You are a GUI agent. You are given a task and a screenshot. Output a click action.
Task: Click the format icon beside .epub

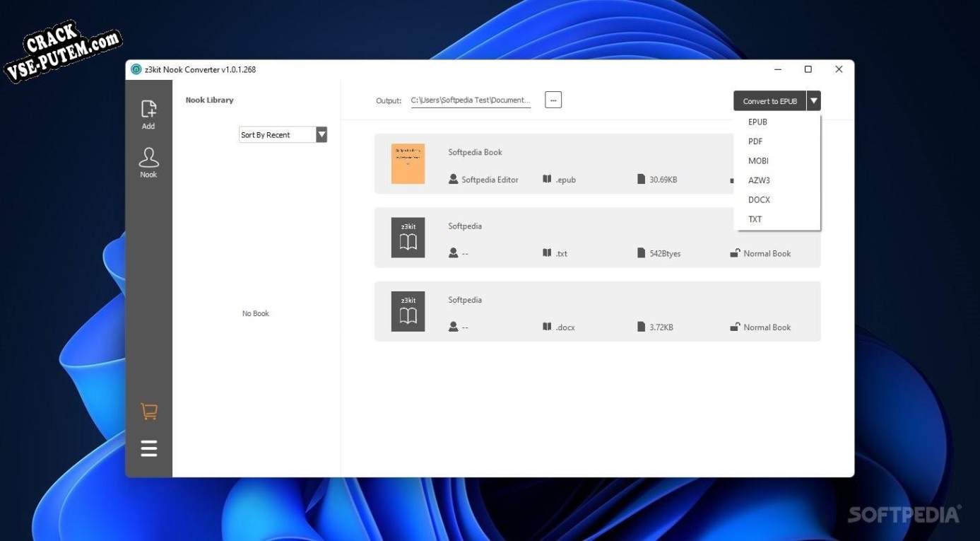click(x=547, y=180)
